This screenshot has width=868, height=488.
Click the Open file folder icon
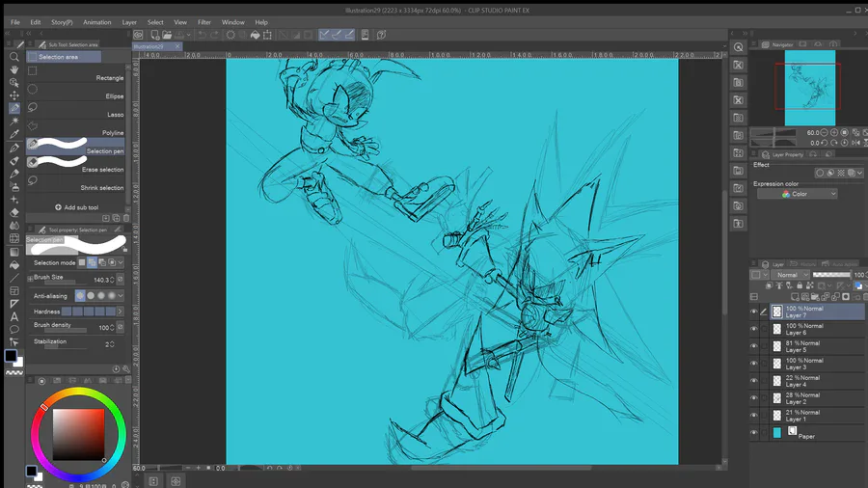[x=167, y=35]
